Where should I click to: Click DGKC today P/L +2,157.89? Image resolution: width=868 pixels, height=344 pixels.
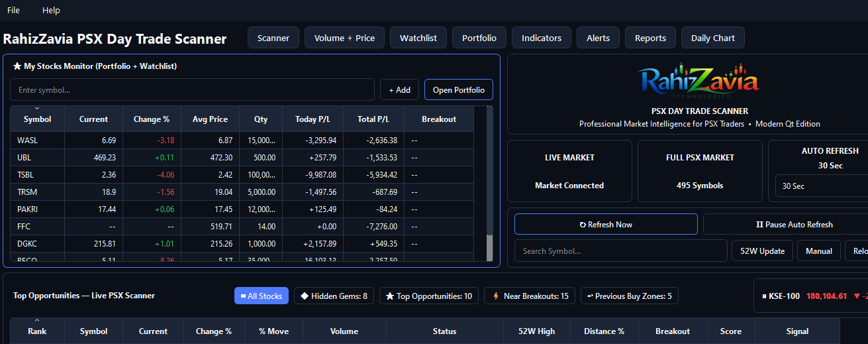313,243
